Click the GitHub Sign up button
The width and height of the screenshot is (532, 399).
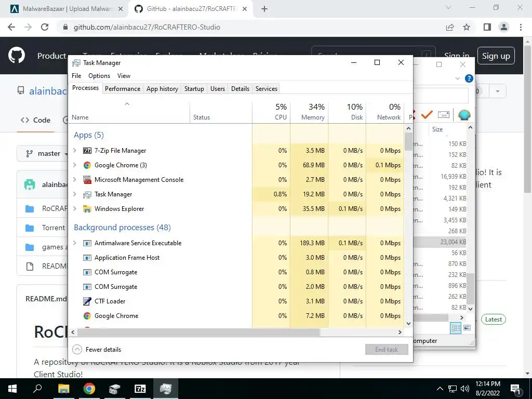point(496,56)
